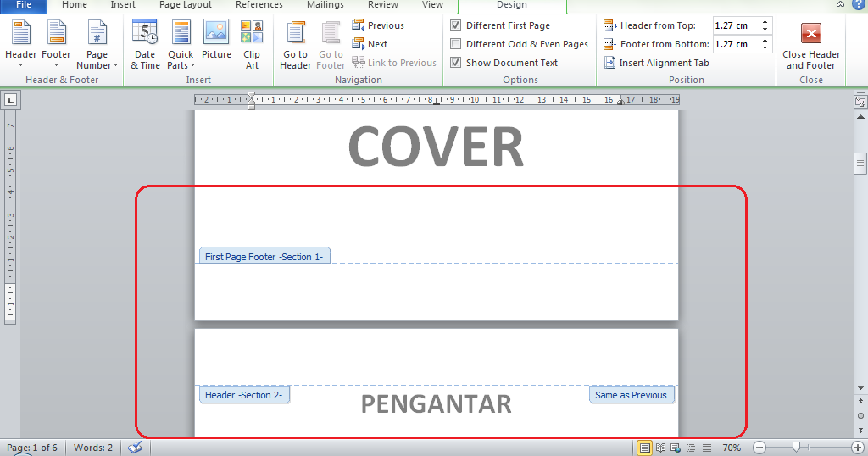Click the Same as Previous label
The width and height of the screenshot is (868, 456).
tap(631, 395)
